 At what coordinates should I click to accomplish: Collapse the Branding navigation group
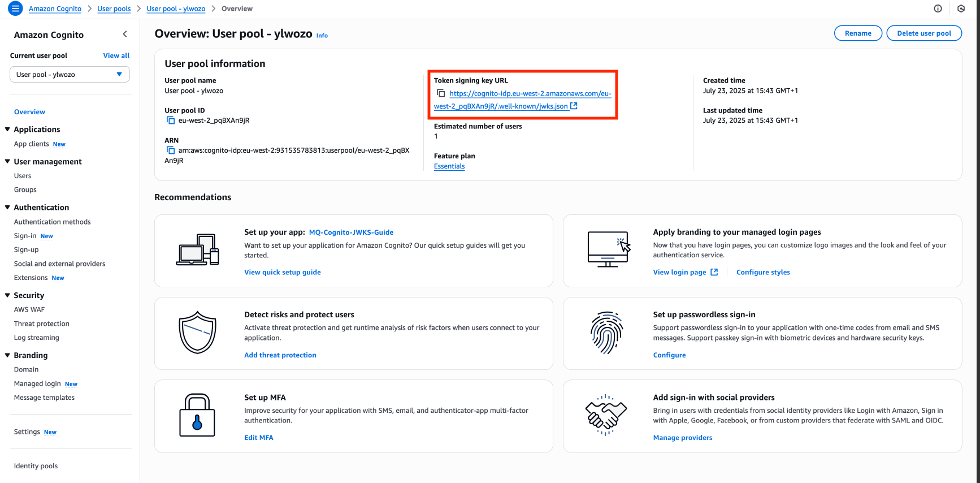click(x=7, y=355)
